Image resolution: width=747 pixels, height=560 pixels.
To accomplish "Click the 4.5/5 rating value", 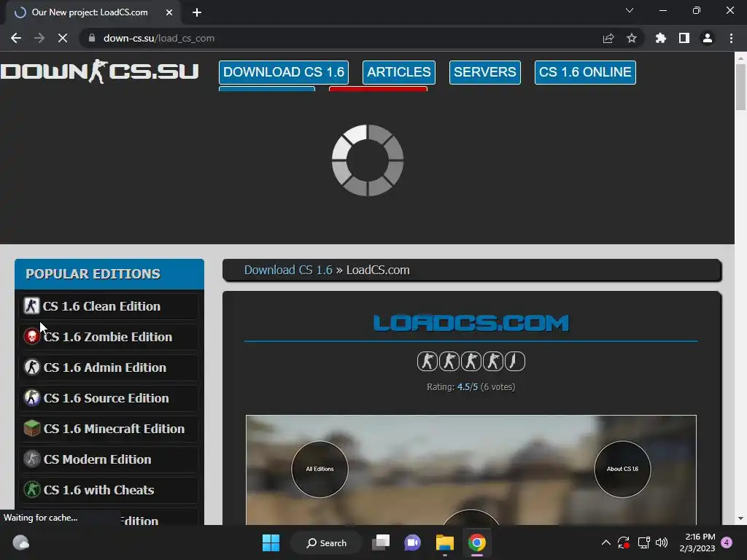I will point(468,386).
